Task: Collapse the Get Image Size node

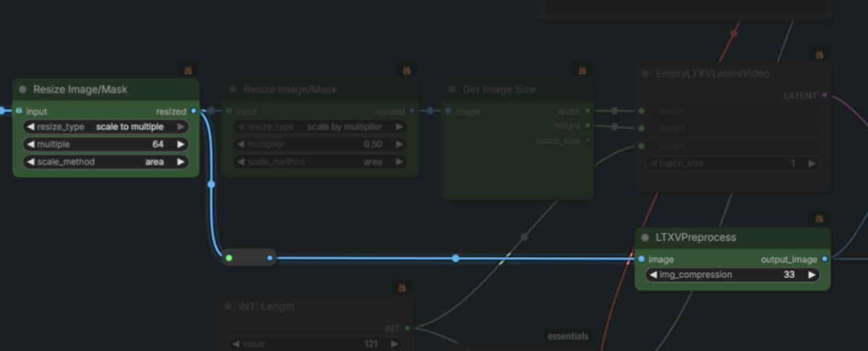Action: [x=452, y=90]
